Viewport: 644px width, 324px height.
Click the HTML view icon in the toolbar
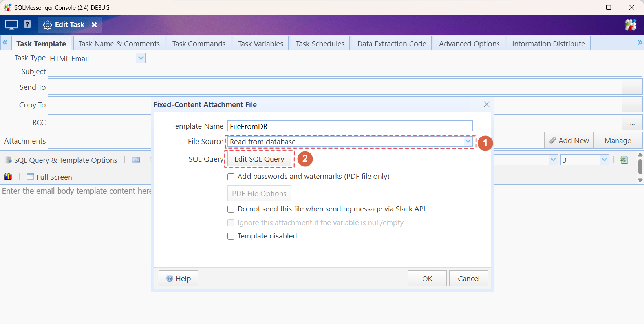point(136,160)
